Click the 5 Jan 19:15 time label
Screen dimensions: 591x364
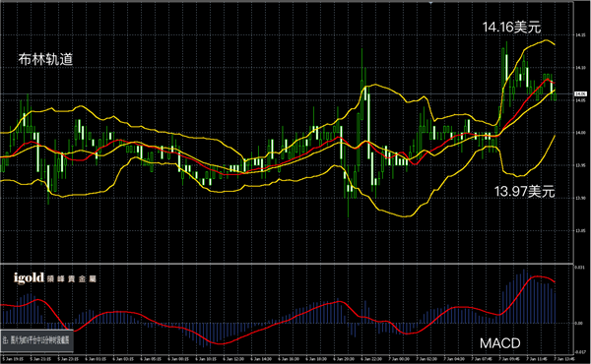click(x=14, y=359)
